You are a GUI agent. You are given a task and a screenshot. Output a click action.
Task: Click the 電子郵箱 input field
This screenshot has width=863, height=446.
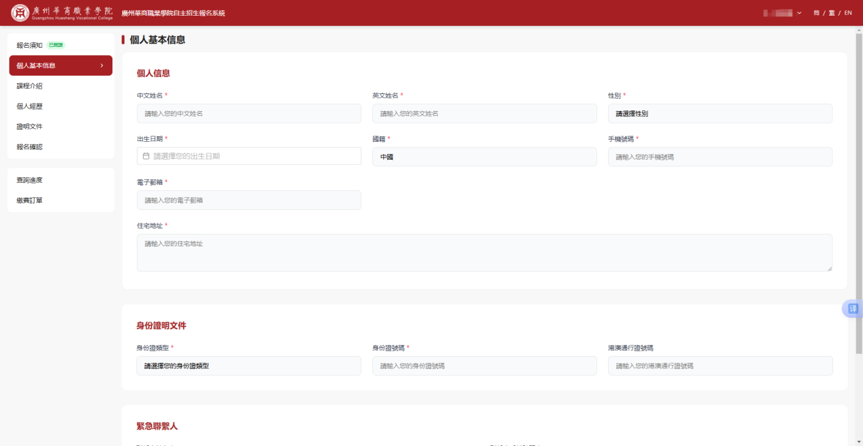coord(249,200)
